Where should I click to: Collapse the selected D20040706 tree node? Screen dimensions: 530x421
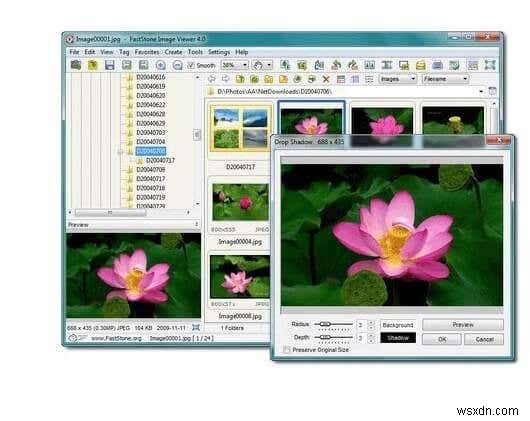(120, 152)
